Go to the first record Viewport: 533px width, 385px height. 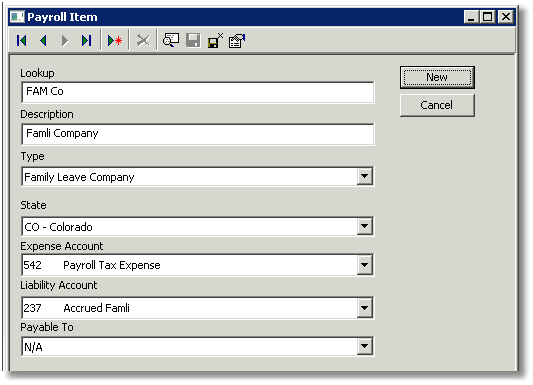[22, 41]
